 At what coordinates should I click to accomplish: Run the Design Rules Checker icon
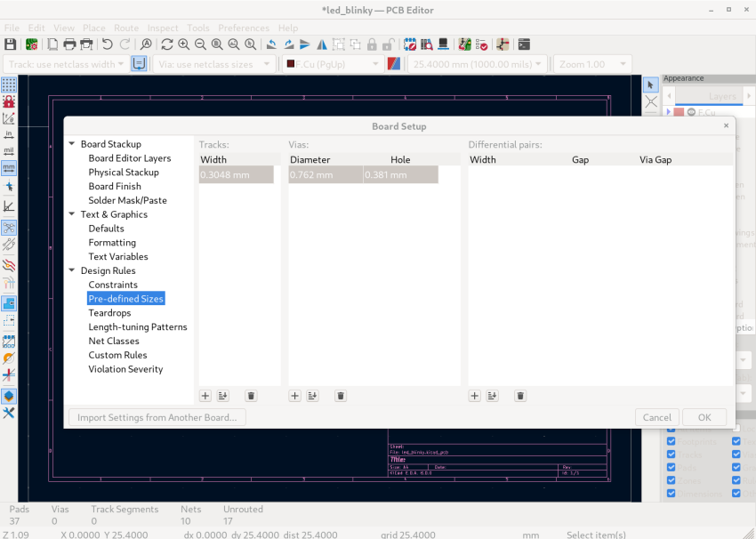tap(482, 45)
